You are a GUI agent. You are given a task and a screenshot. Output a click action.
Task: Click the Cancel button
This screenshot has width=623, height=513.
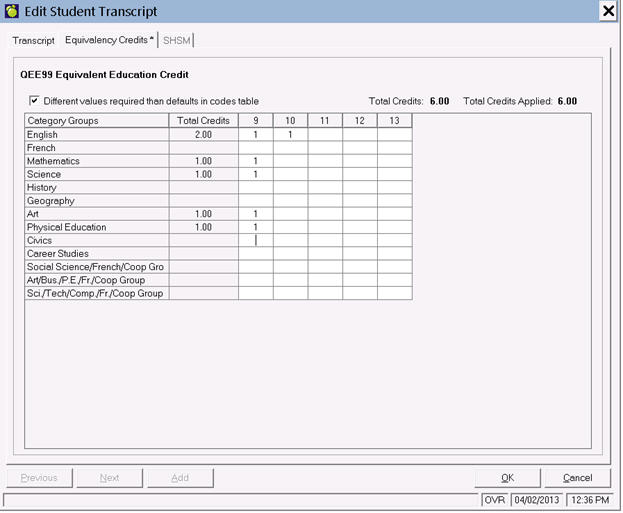(577, 478)
